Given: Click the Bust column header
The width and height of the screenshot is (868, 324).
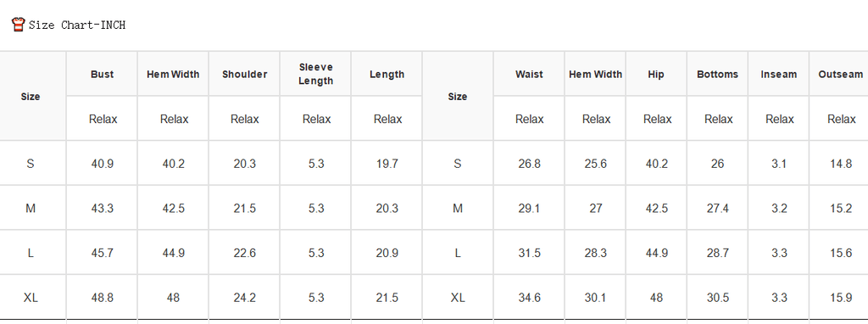Looking at the screenshot, I should (x=103, y=75).
